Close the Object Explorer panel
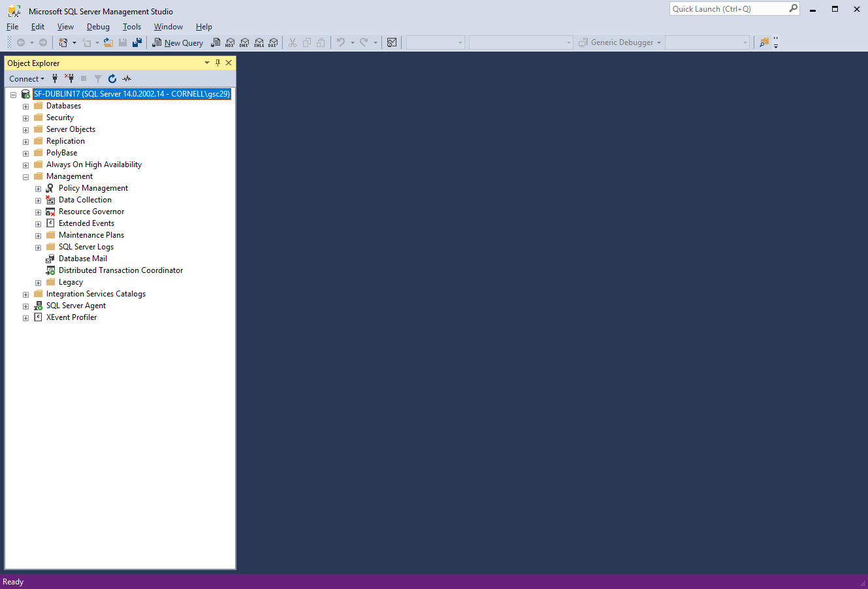This screenshot has height=589, width=868. click(x=229, y=63)
